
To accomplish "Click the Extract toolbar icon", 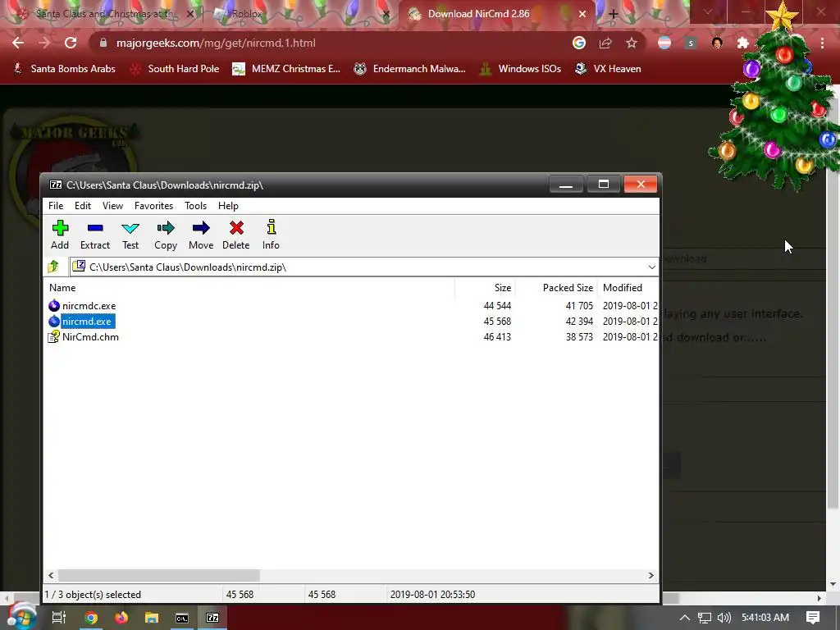I will tap(95, 235).
